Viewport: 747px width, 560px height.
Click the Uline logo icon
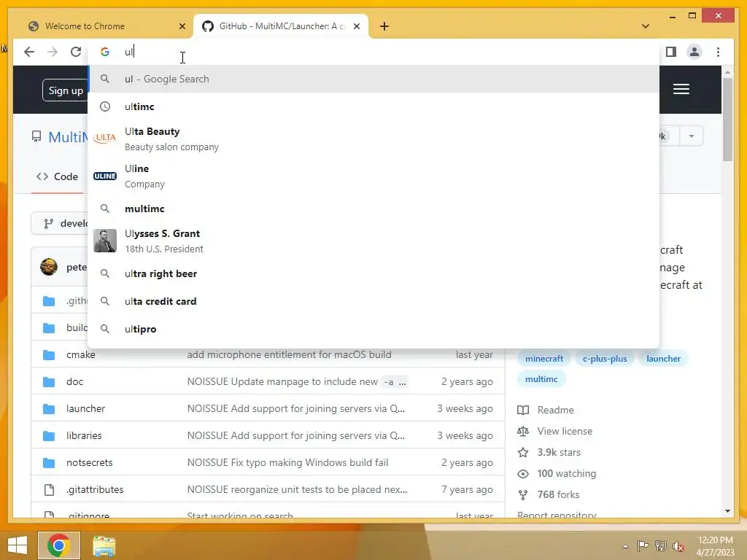point(105,176)
